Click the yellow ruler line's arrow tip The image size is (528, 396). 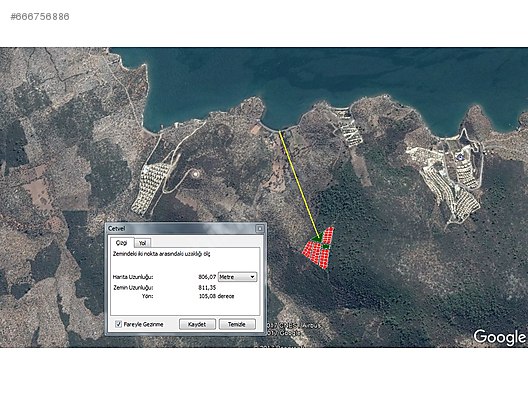(319, 237)
